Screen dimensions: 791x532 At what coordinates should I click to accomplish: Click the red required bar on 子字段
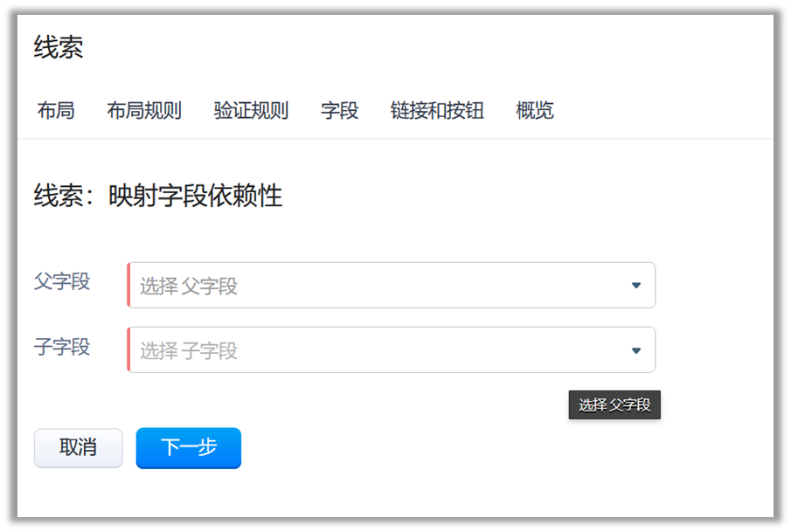[128, 350]
